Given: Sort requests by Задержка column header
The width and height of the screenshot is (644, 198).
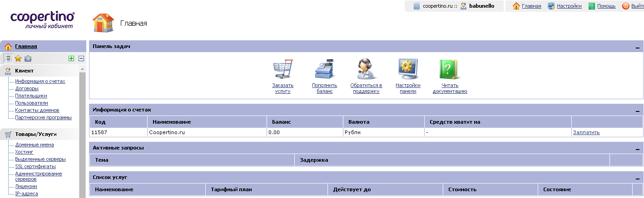Looking at the screenshot, I should pyautogui.click(x=452, y=160).
